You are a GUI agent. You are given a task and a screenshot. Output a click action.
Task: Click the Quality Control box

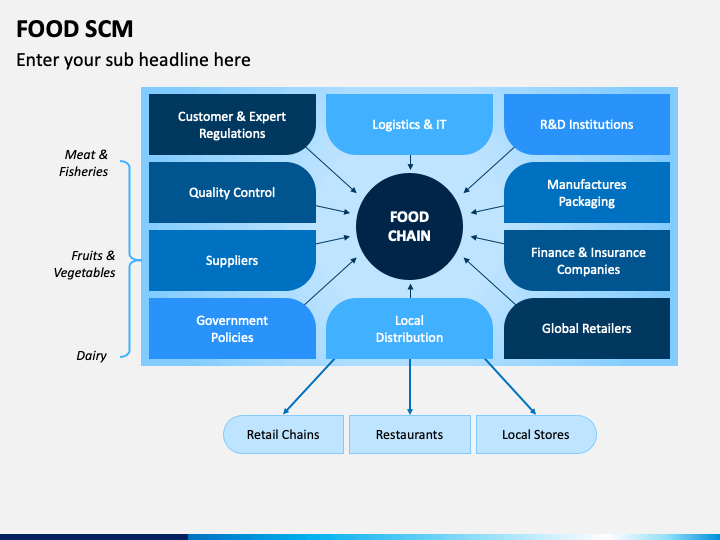(x=232, y=192)
